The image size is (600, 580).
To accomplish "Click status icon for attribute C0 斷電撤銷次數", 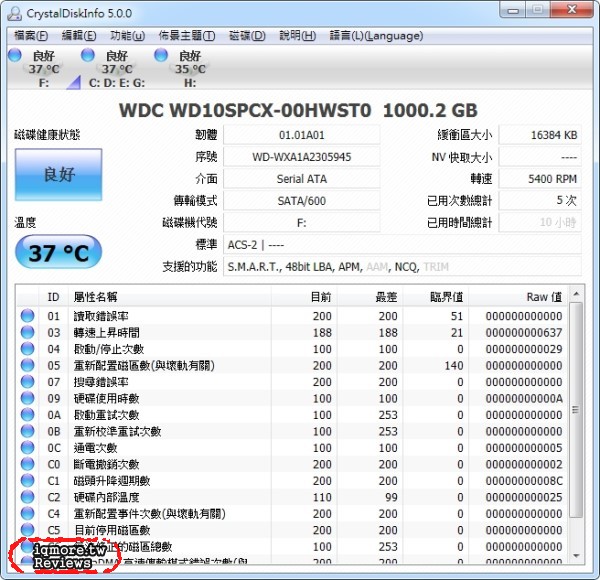I will pyautogui.click(x=27, y=464).
